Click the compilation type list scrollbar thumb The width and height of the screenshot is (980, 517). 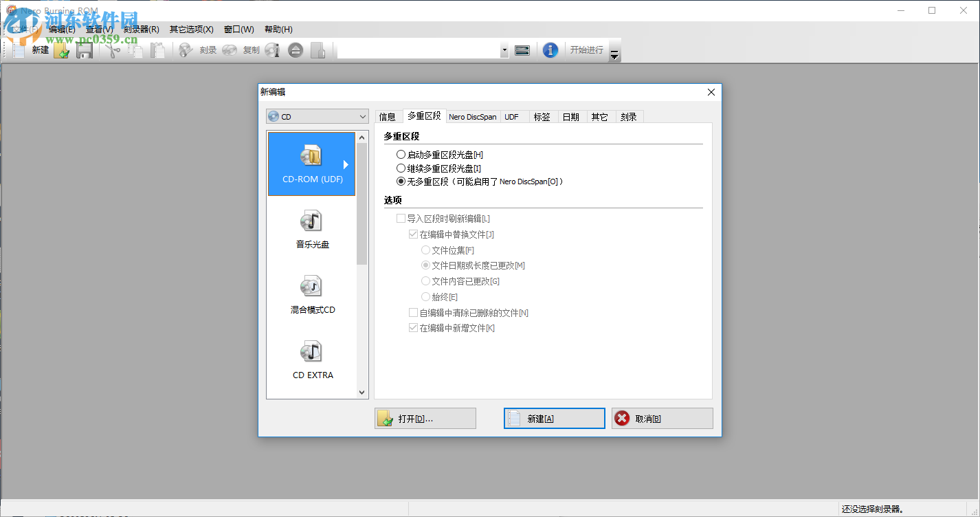tap(362, 203)
